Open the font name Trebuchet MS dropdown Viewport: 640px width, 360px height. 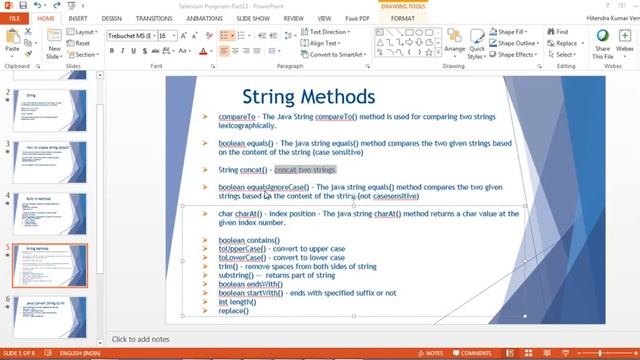tap(154, 36)
